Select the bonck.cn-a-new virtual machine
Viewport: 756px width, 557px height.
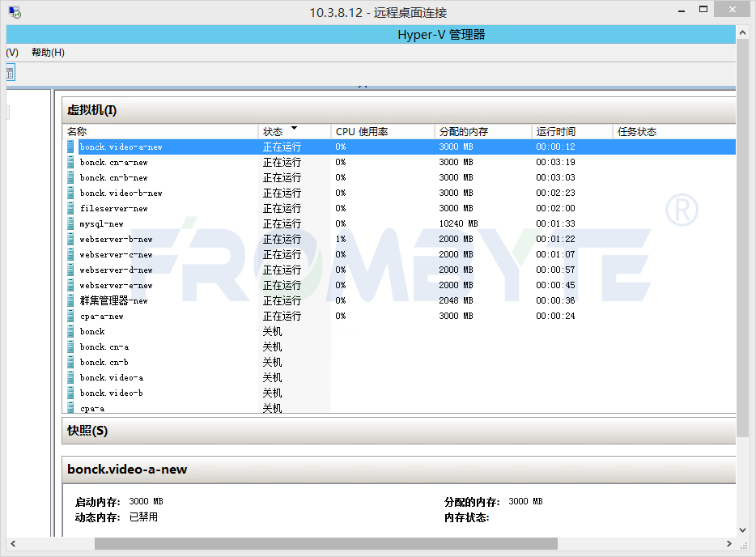114,162
